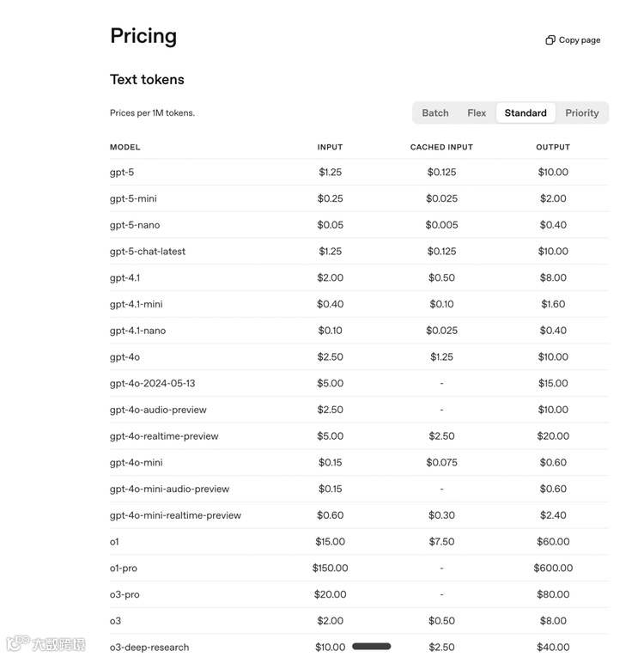Click the dark pill bar beside o3-deep-research price
The image size is (644, 657).
[372, 647]
